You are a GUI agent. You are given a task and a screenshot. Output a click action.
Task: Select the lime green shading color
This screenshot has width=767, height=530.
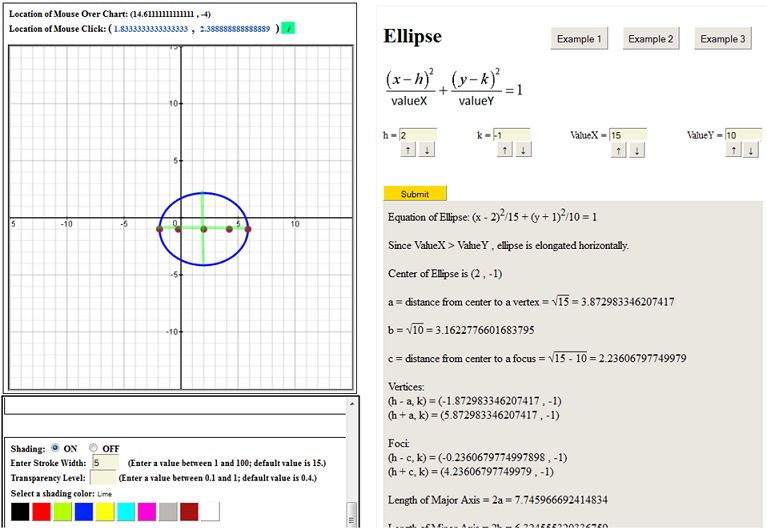click(x=63, y=511)
